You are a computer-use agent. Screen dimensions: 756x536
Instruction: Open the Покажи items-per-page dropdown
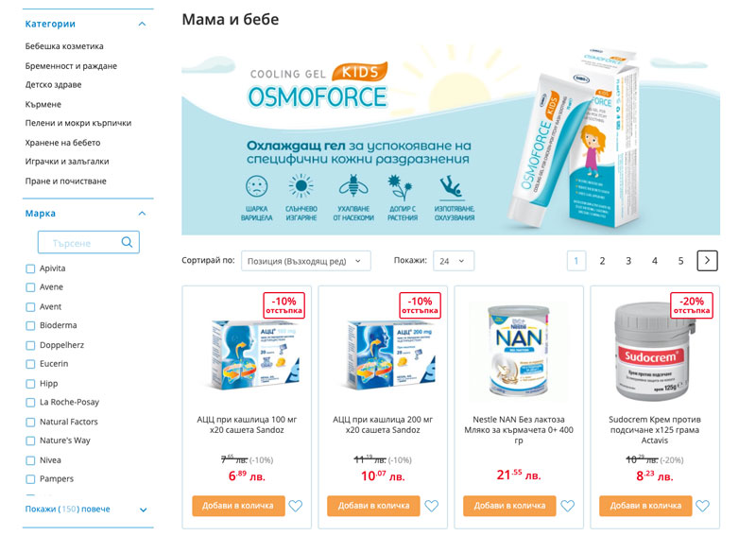pos(454,261)
